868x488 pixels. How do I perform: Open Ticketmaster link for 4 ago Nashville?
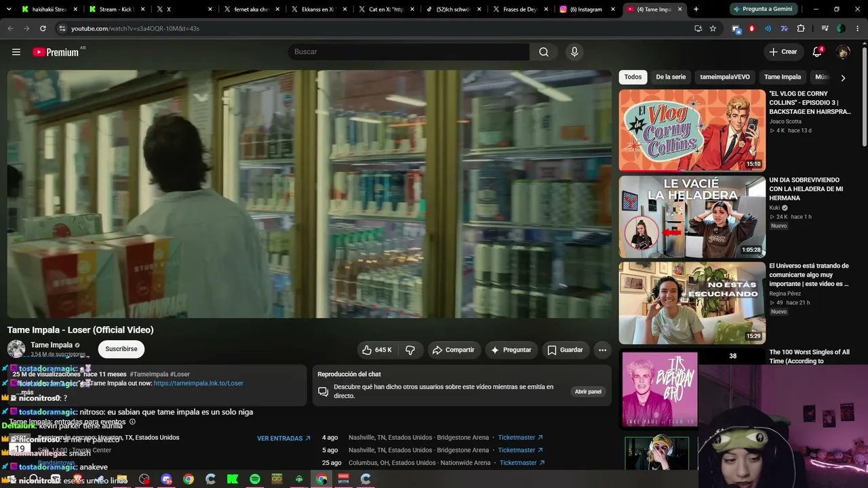520,438
